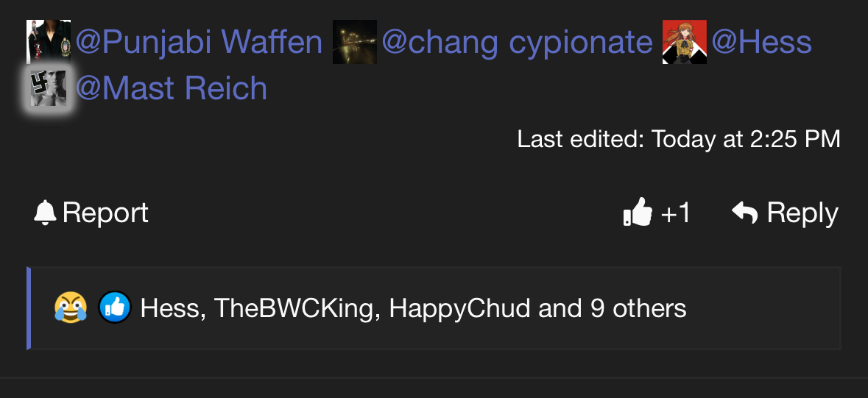Click the thumbs-up icon next to +1

pos(638,212)
